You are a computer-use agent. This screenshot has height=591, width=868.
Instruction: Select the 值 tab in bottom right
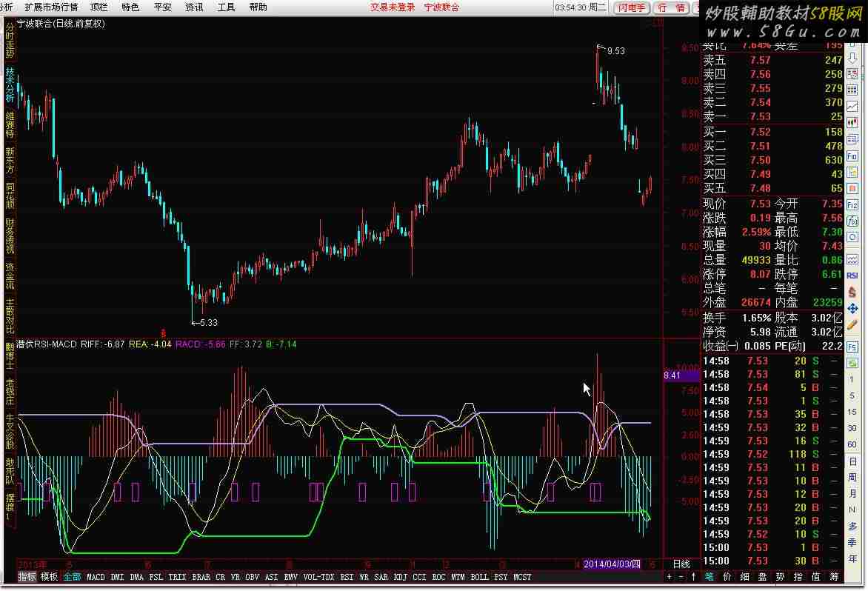pos(816,577)
